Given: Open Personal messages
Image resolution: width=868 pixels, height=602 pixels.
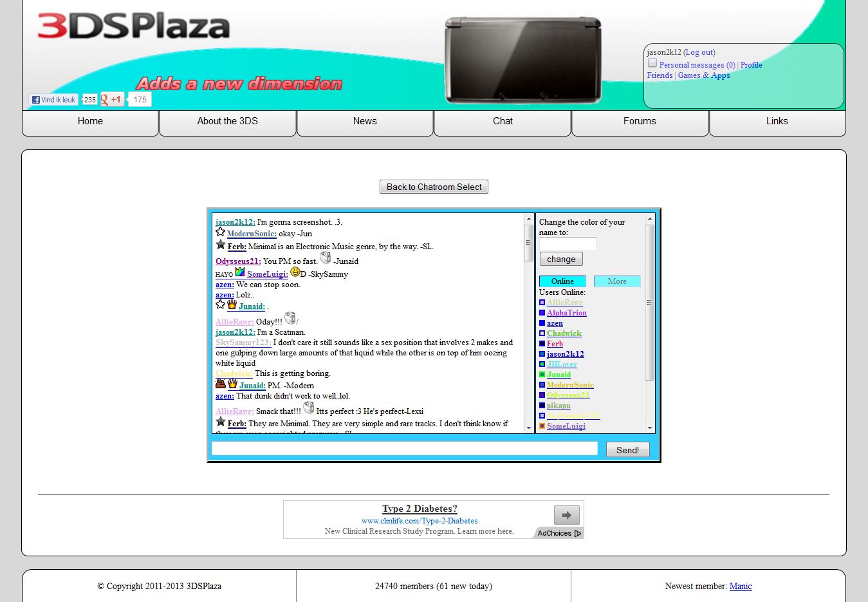Looking at the screenshot, I should click(697, 65).
